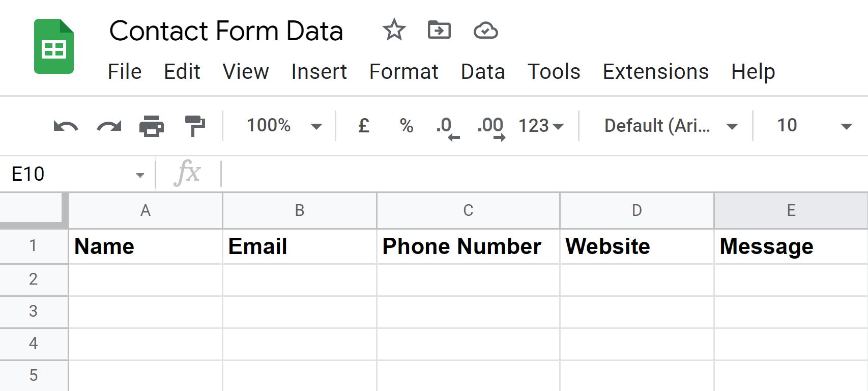Increase decimal places
The width and height of the screenshot is (868, 391).
point(489,126)
